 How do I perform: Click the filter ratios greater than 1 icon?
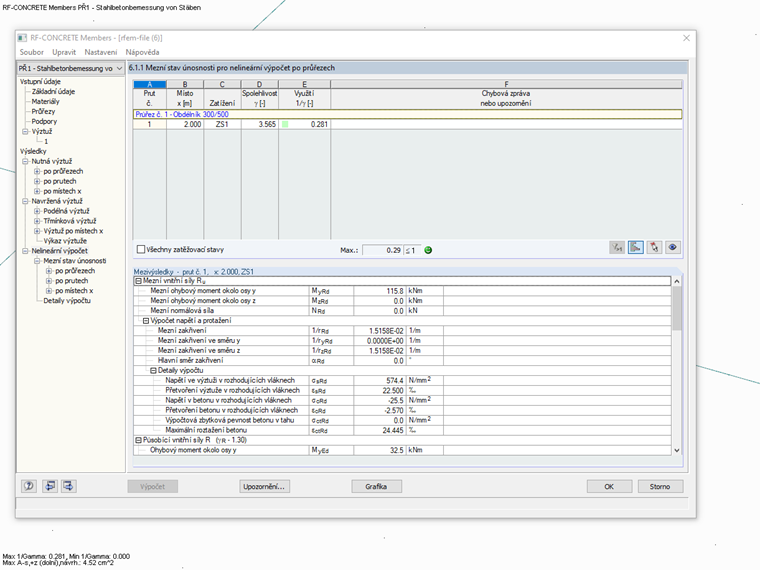point(617,248)
